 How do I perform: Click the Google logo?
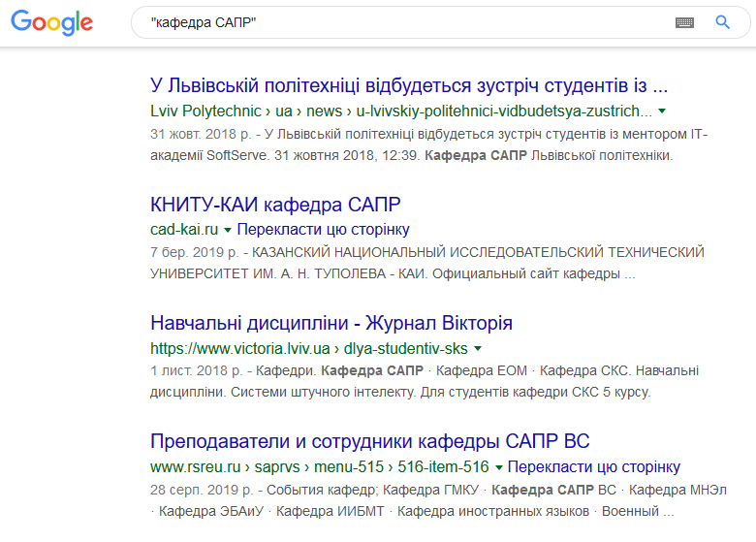click(52, 22)
